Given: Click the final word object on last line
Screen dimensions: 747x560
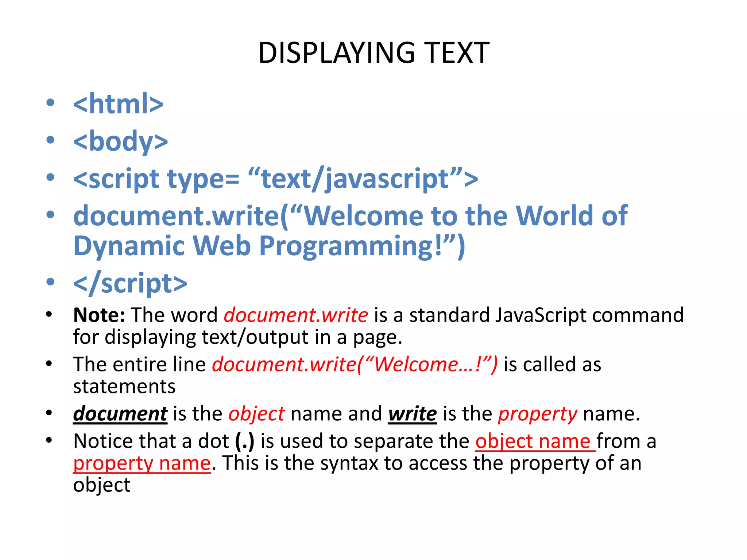Looking at the screenshot, I should click(x=101, y=486).
